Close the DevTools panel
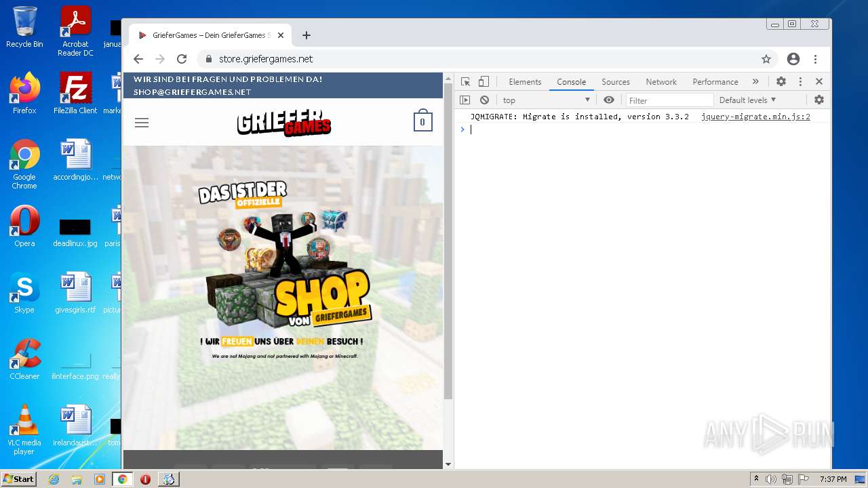The height and width of the screenshot is (488, 868). (x=819, y=81)
